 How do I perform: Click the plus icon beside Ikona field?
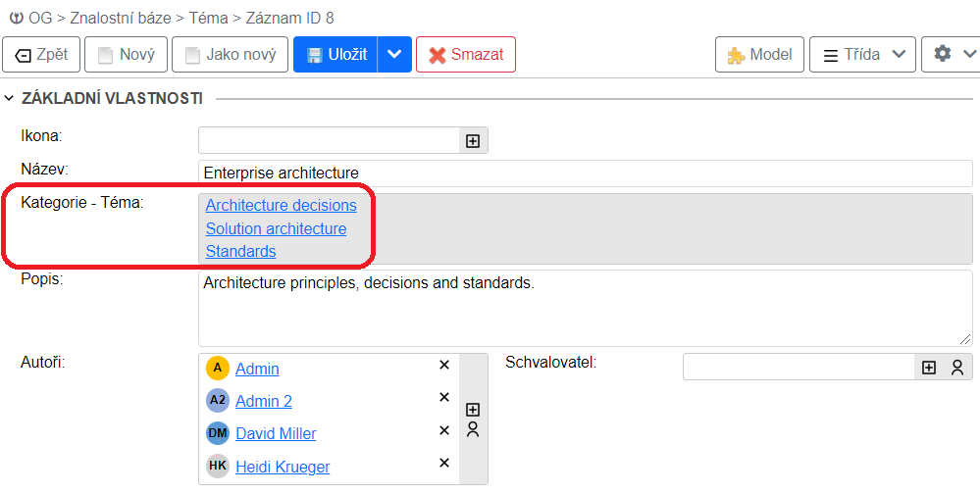473,141
